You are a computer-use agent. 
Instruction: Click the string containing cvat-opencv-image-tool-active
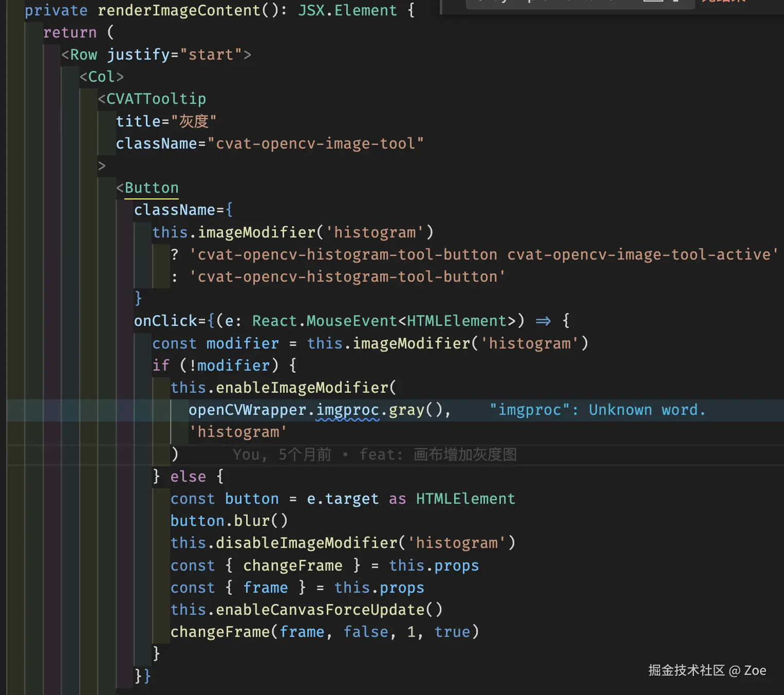coord(483,254)
